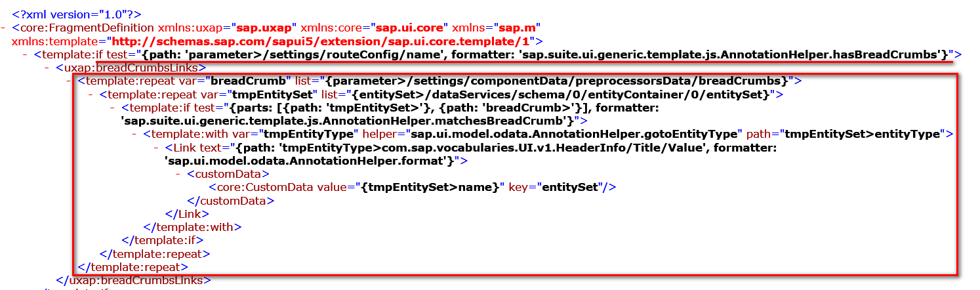Click the closing </template:with> tag
Viewport: 980px width, 290px height.
click(x=193, y=227)
